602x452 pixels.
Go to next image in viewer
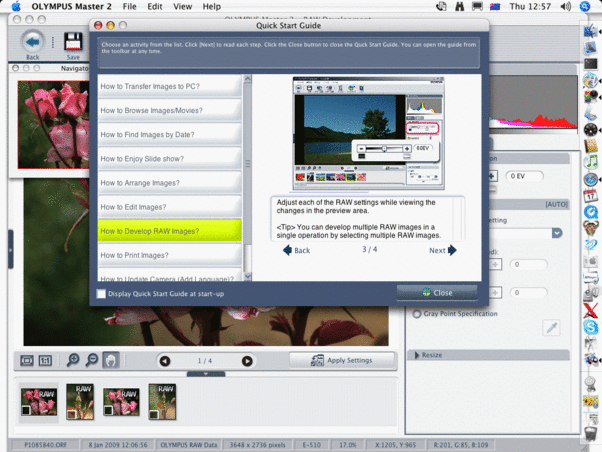tap(247, 361)
